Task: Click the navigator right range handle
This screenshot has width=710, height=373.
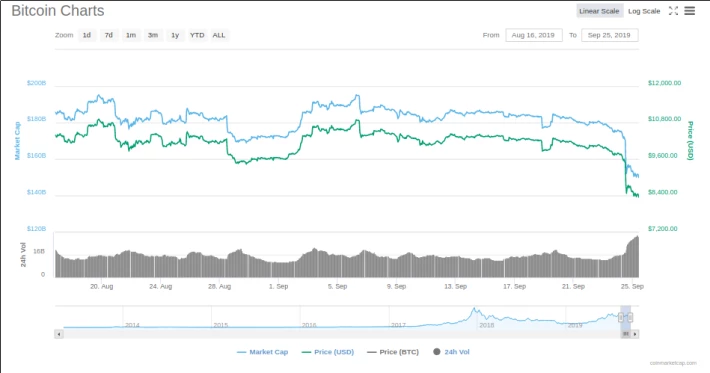Action: [x=630, y=318]
